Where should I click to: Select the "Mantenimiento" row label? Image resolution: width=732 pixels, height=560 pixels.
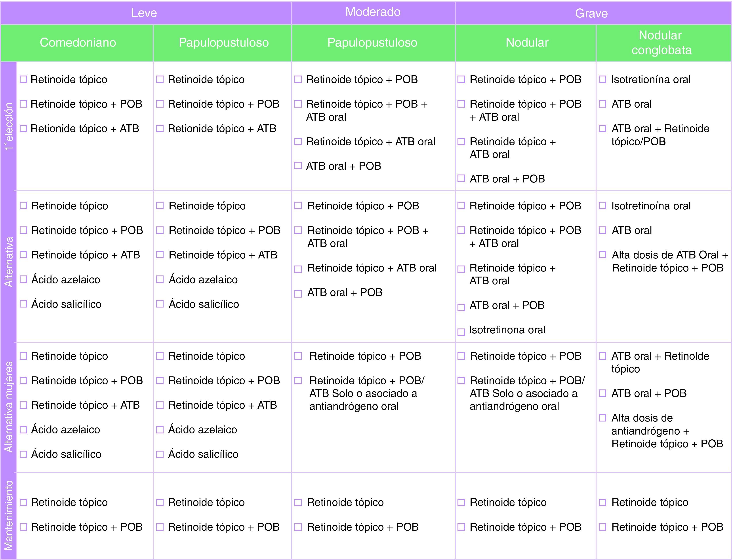tap(8, 515)
